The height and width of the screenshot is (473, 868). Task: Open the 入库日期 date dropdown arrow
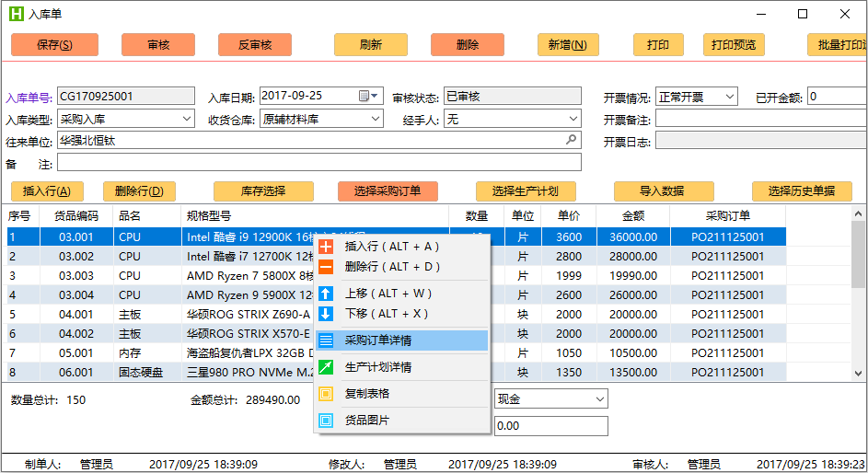[x=375, y=96]
